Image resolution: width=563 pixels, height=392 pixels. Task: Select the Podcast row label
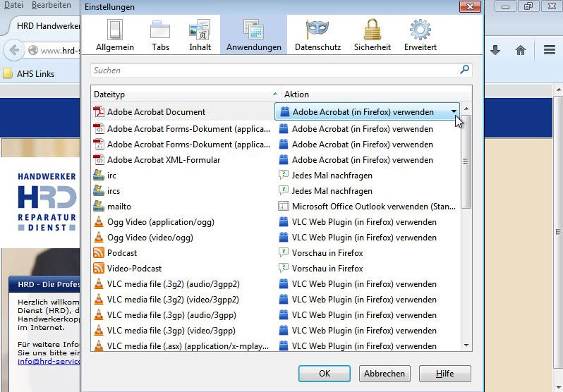(x=122, y=252)
